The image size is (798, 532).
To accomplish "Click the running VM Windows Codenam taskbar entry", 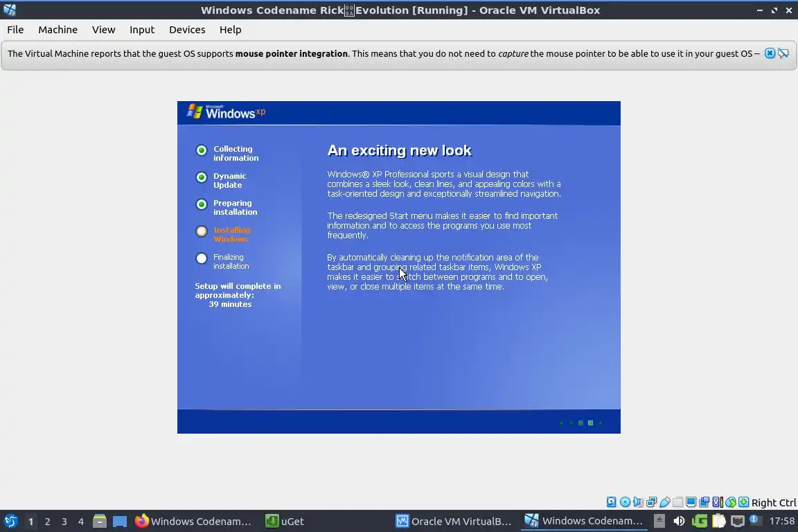I will click(x=584, y=522).
